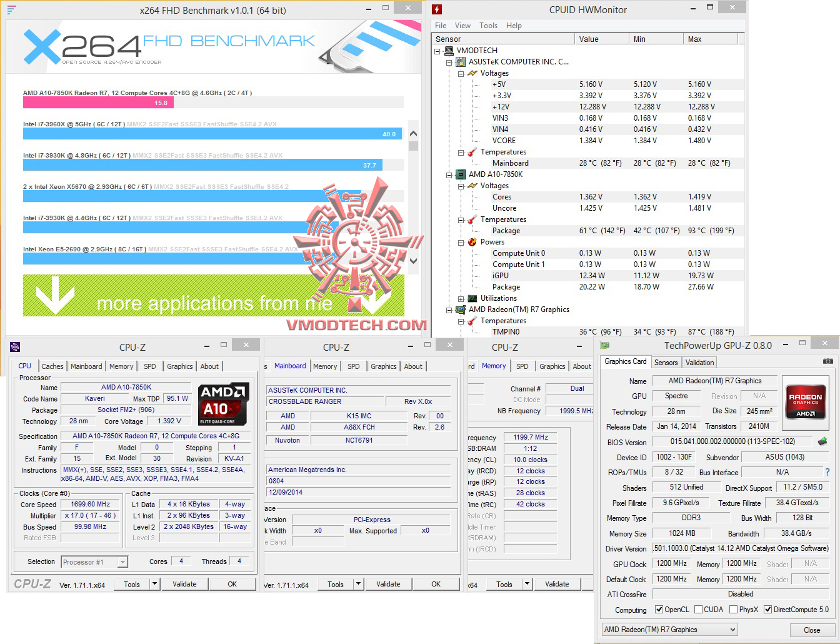
Task: Open the Tools dropdown arrow in CPU-Z Mainboard window
Action: click(x=358, y=584)
